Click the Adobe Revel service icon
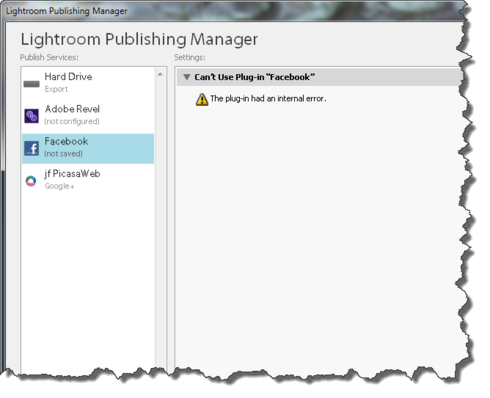This screenshot has width=490, height=398. pos(32,116)
